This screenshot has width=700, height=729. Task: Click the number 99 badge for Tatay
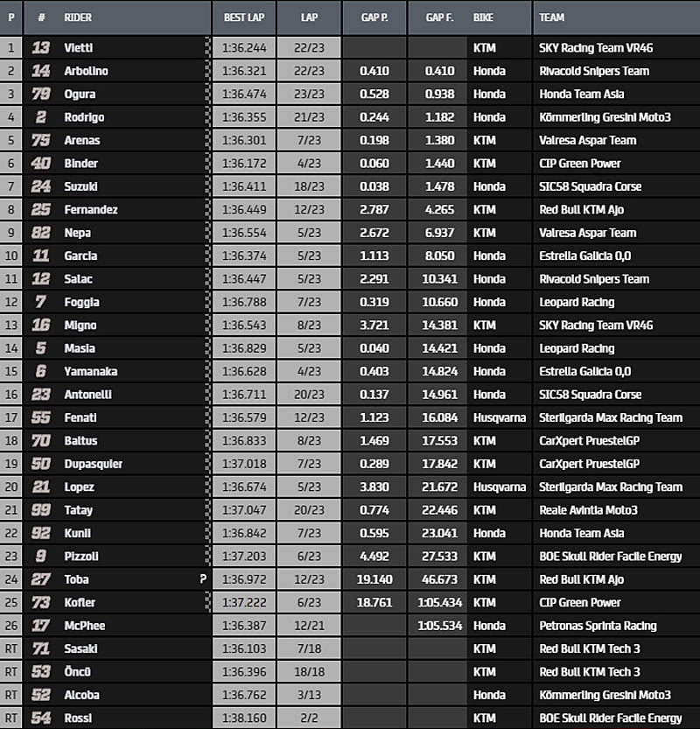41,510
